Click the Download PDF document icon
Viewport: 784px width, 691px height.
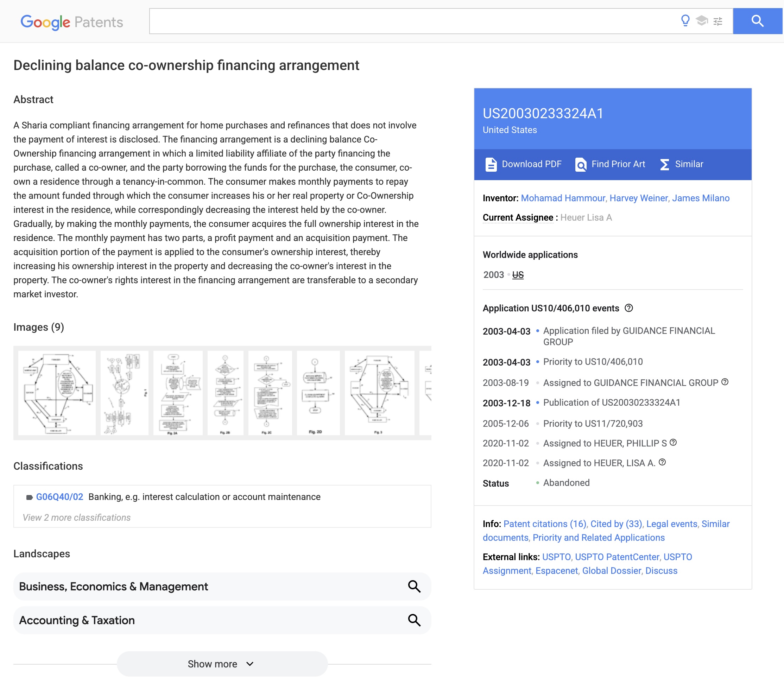click(x=491, y=164)
